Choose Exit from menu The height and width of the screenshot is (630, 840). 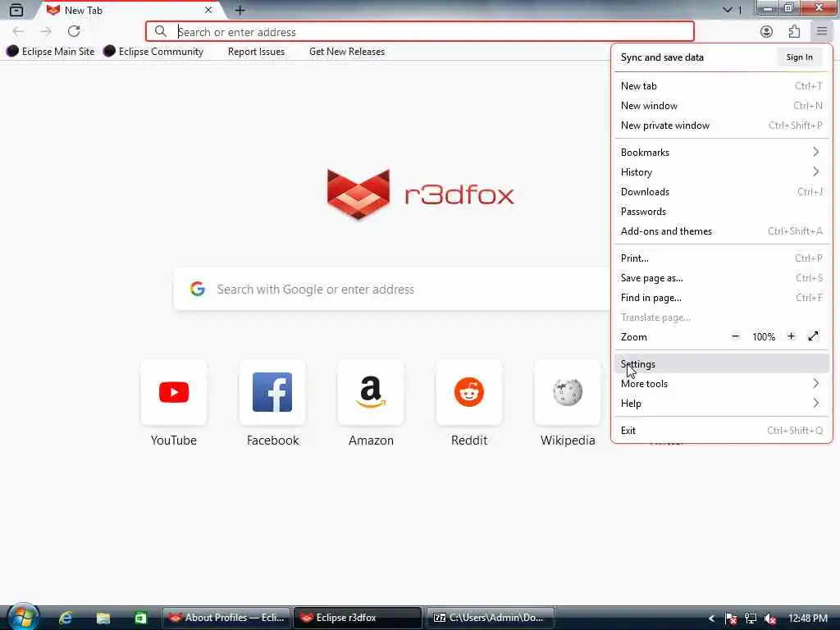pos(721,430)
